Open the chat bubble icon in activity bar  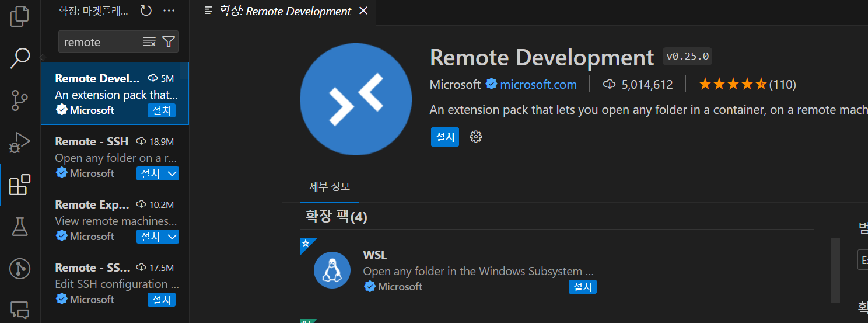point(20,310)
